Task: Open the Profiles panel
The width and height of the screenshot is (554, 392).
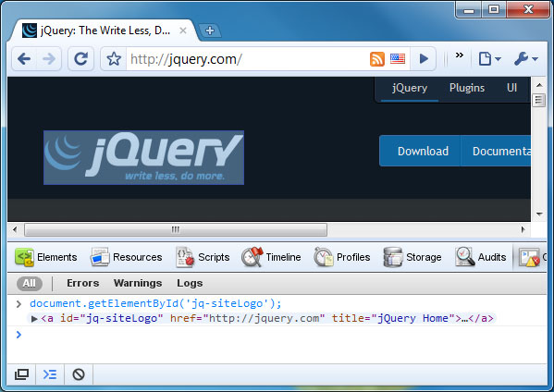Action: click(342, 257)
